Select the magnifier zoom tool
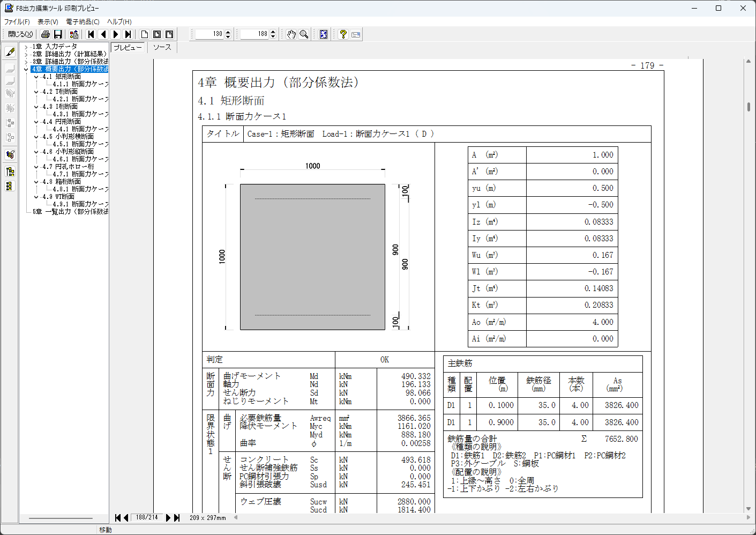The width and height of the screenshot is (756, 535). (x=304, y=34)
